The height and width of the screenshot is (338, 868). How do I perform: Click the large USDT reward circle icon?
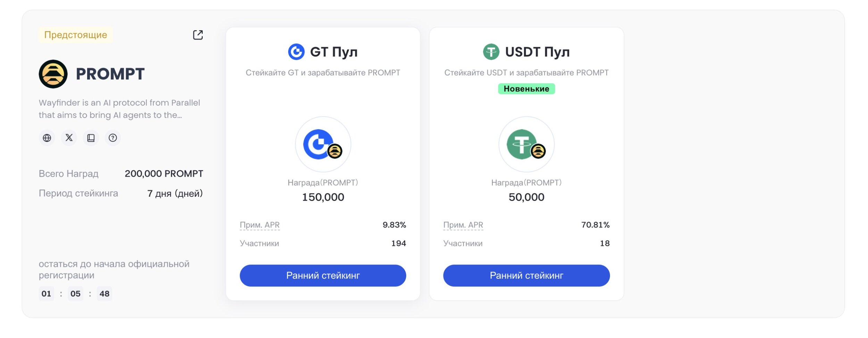(526, 144)
